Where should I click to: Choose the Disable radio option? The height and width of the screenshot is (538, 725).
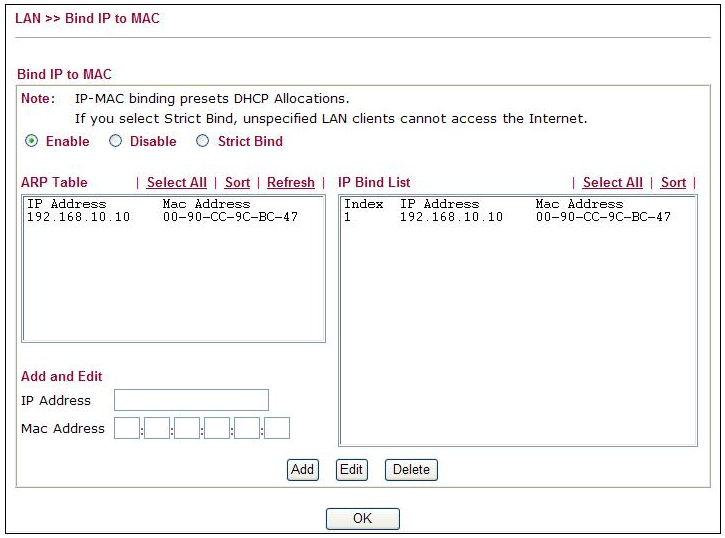click(116, 142)
